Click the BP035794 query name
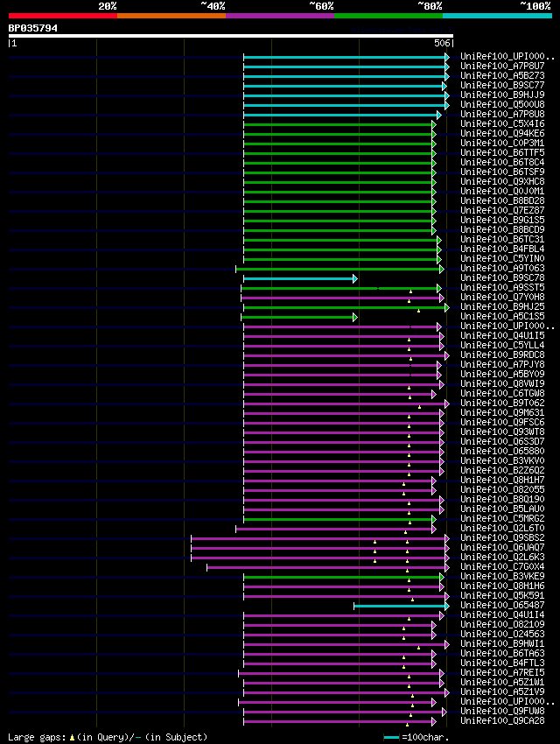Screen dimensions: 560x744 tap(32, 28)
